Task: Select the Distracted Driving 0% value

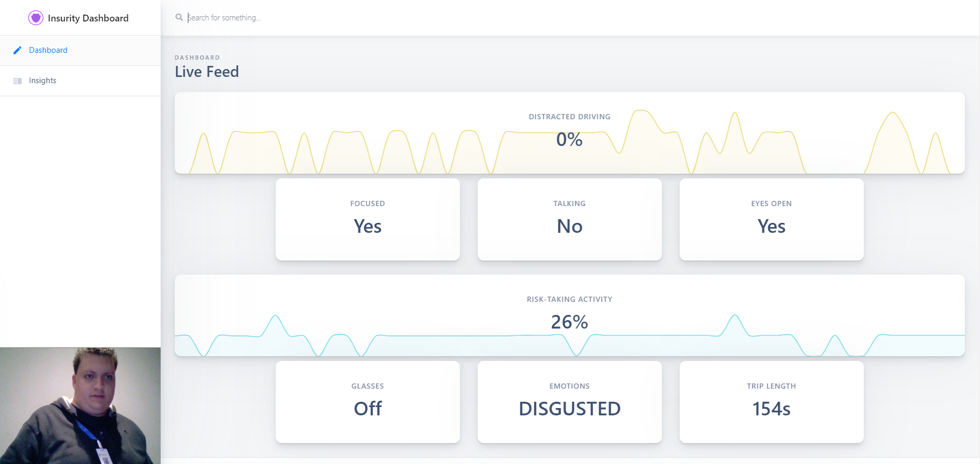Action: 569,140
